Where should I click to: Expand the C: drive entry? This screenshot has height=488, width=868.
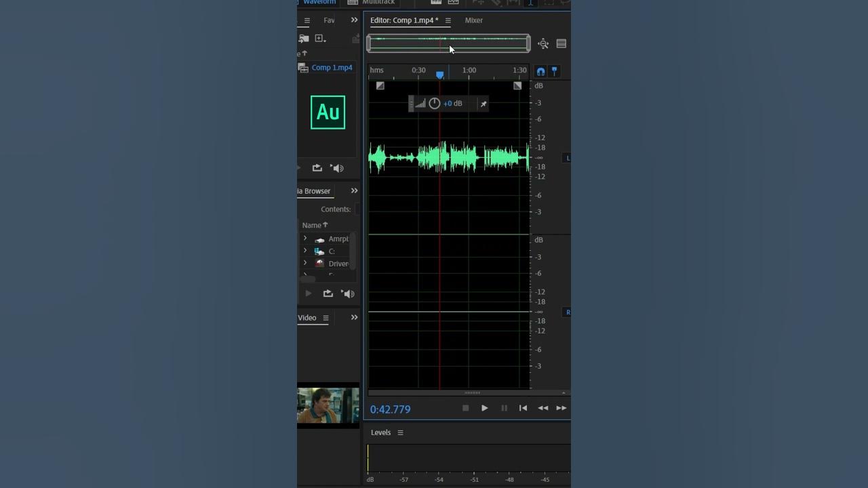pyautogui.click(x=305, y=251)
